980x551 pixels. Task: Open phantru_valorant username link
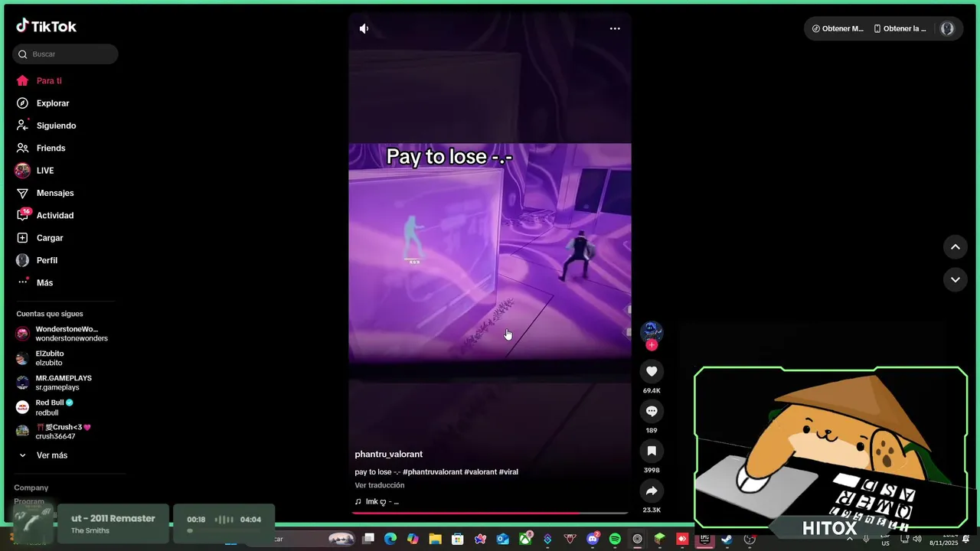pos(388,455)
